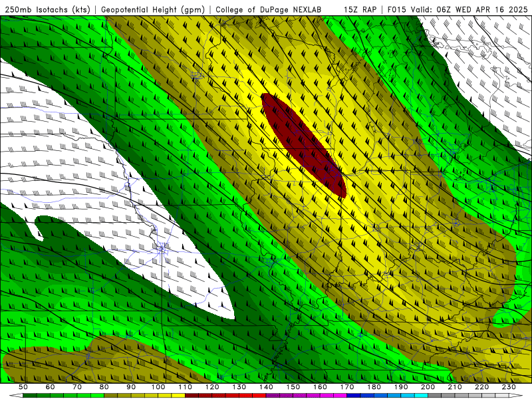The image size is (532, 399).
Task: Click the 90 label on the color scale
Action: (131, 387)
